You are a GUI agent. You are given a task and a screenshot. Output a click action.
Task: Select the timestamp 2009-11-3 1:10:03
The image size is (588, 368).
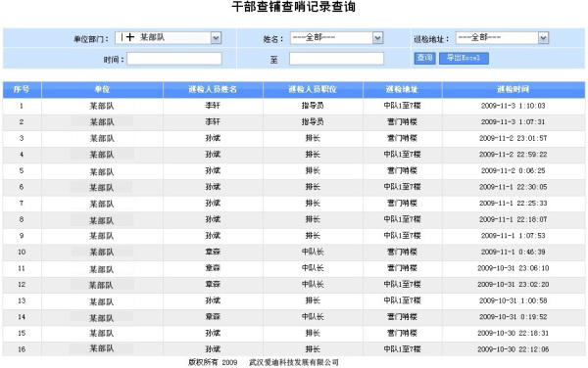[x=513, y=106]
